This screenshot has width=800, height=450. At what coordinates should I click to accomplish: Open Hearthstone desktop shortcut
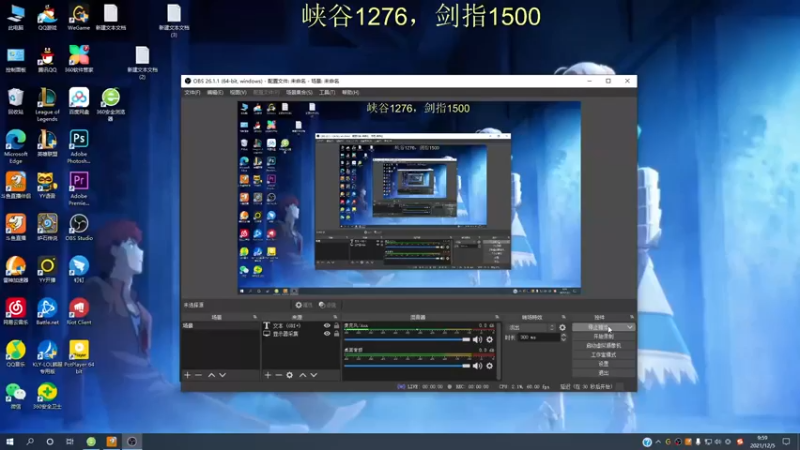[47, 228]
